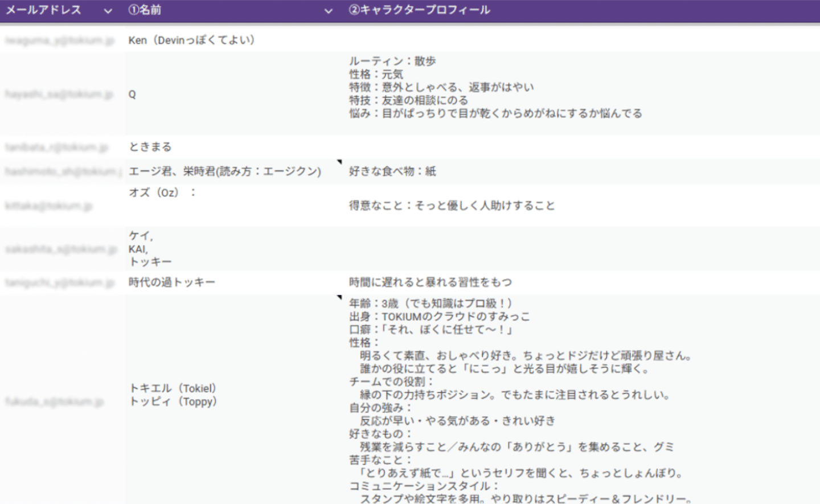
Task: Click the ②キャラクタープロフィール column header
Action: click(x=419, y=10)
